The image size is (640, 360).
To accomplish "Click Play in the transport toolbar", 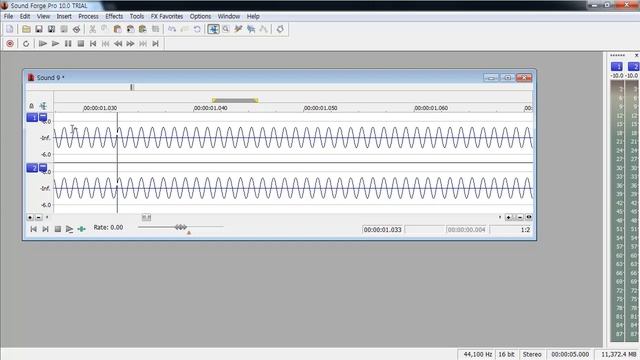I will (x=56, y=44).
